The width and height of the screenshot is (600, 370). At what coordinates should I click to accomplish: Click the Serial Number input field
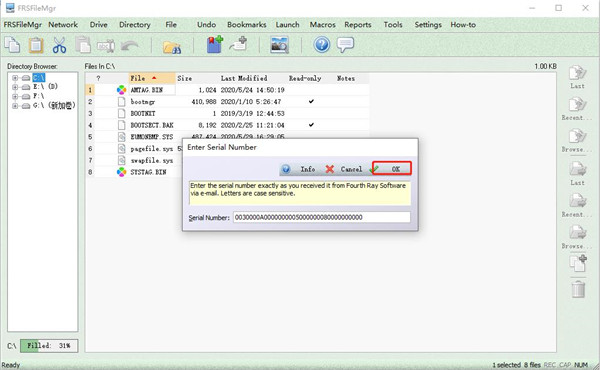[321, 217]
